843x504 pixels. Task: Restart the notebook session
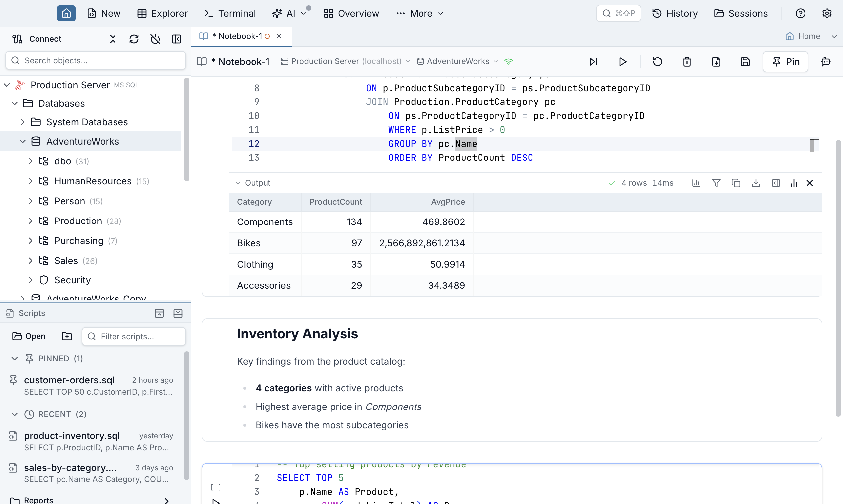point(658,61)
